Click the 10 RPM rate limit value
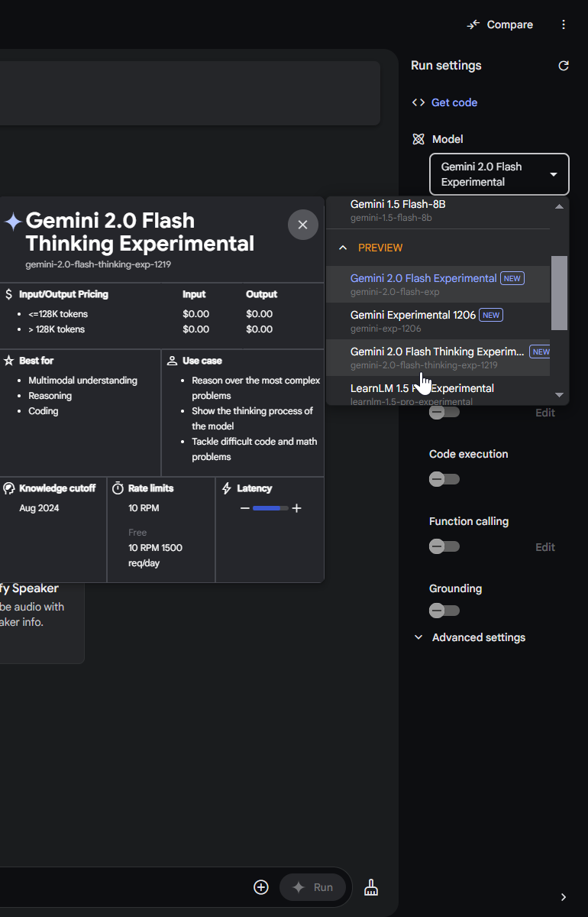 [144, 508]
